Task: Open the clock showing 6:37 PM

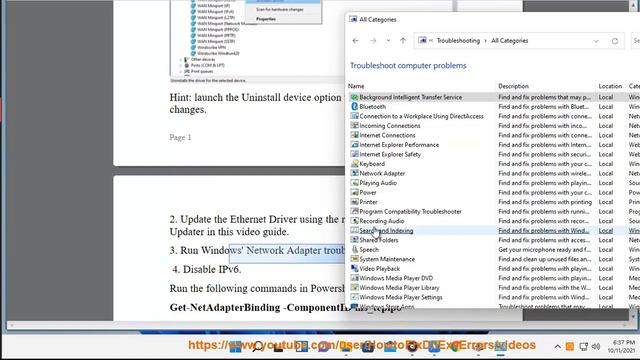Action: pyautogui.click(x=621, y=346)
